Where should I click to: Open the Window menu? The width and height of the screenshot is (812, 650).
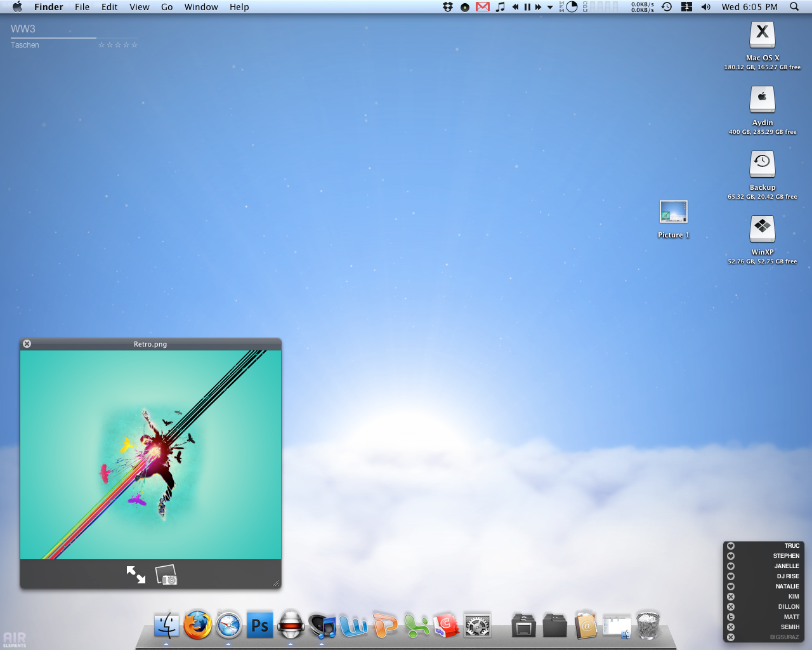(201, 7)
